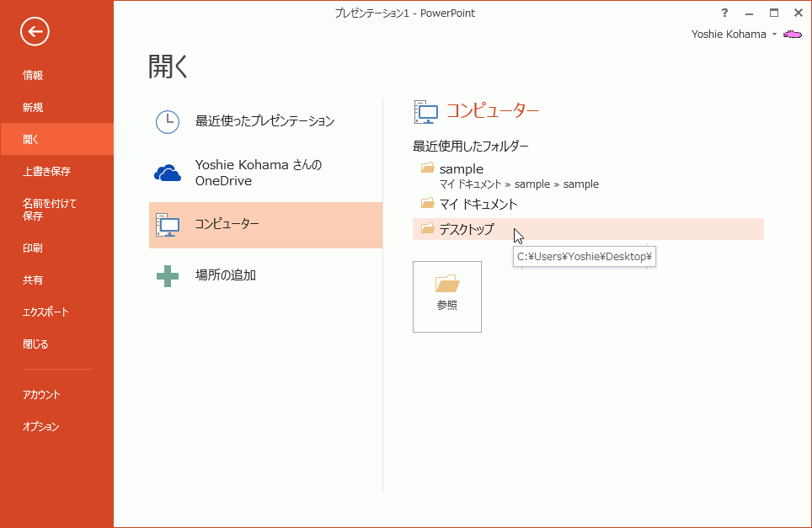Viewport: 812px width, 528px height.
Task: Open オプション from the sidebar
Action: coord(57,427)
